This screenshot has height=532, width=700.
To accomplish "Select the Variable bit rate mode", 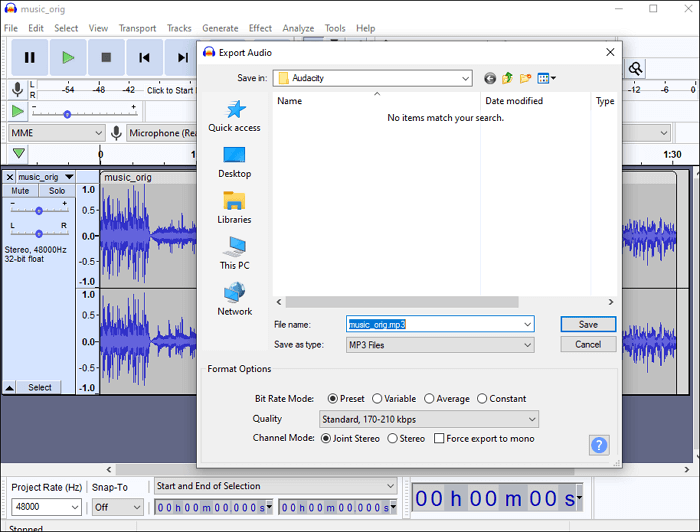I will tap(378, 399).
